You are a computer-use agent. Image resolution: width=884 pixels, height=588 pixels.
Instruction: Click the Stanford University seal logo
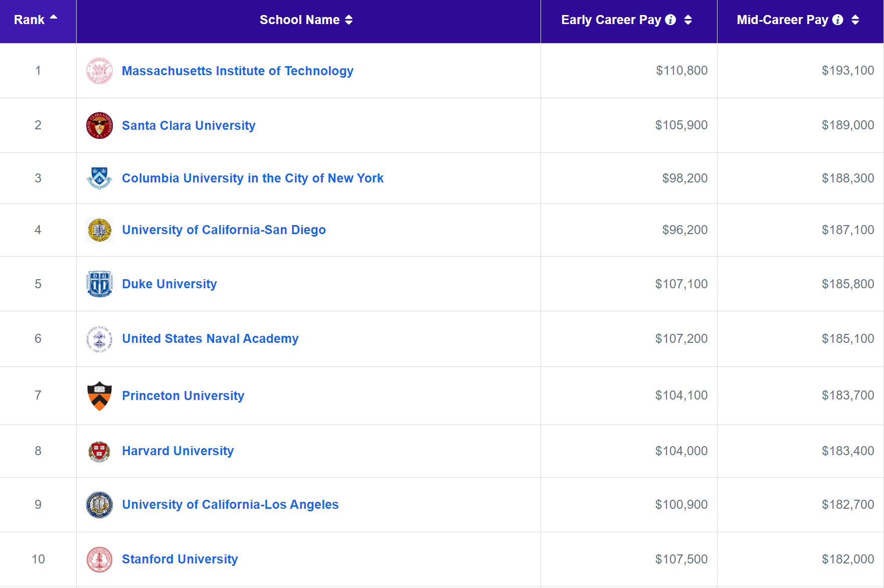[x=99, y=559]
